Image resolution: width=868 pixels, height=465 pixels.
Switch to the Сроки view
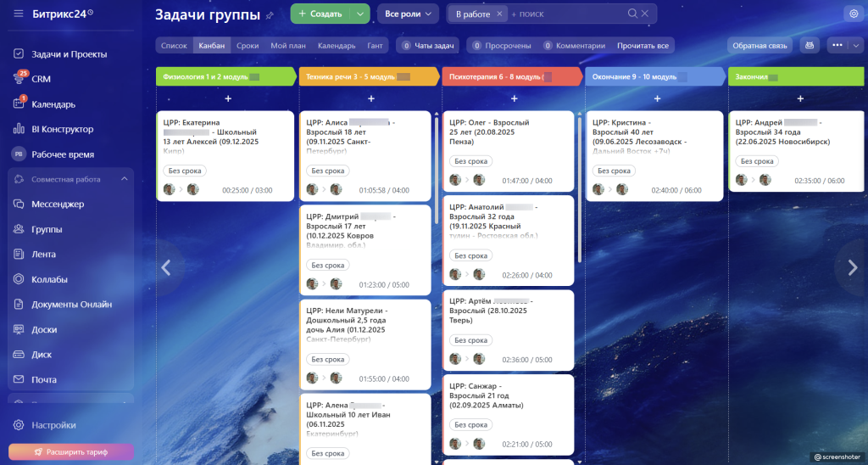tap(248, 46)
